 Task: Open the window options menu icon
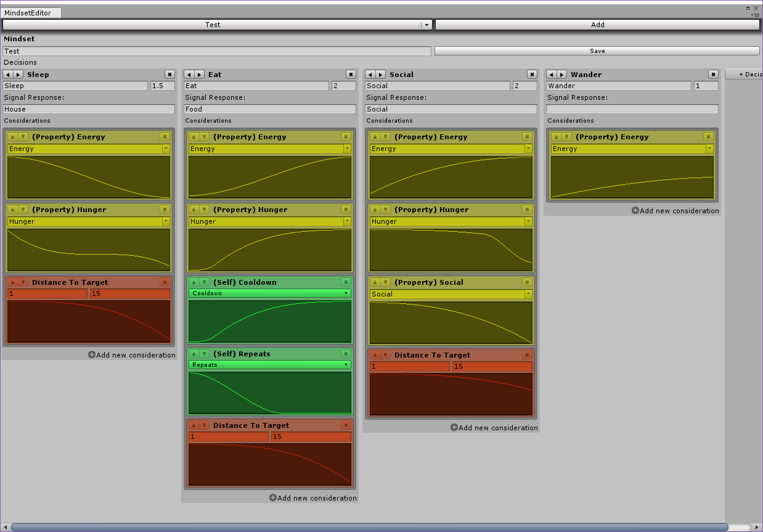pyautogui.click(x=756, y=14)
